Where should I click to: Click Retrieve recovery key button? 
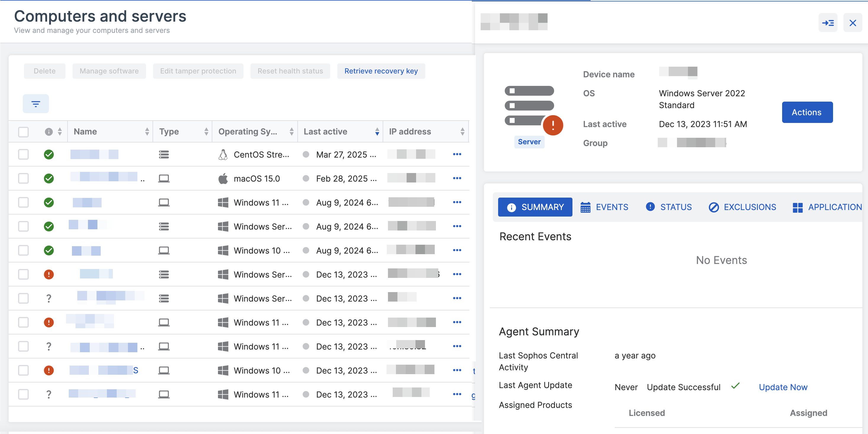pyautogui.click(x=381, y=71)
